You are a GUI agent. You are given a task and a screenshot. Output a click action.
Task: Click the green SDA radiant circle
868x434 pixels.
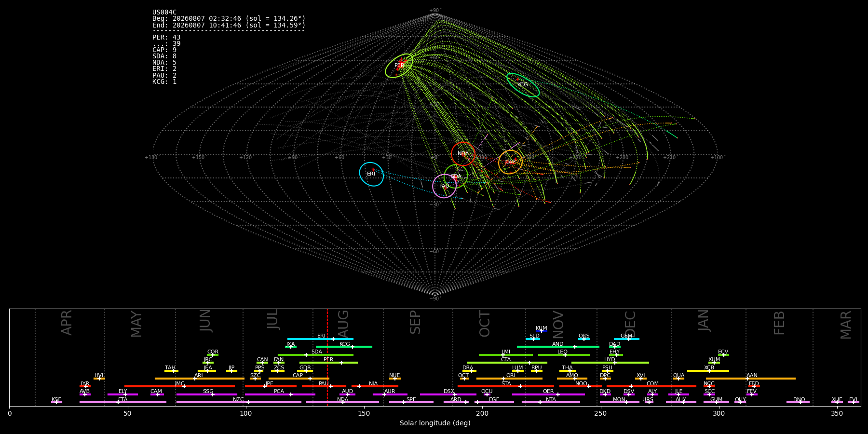(x=456, y=176)
